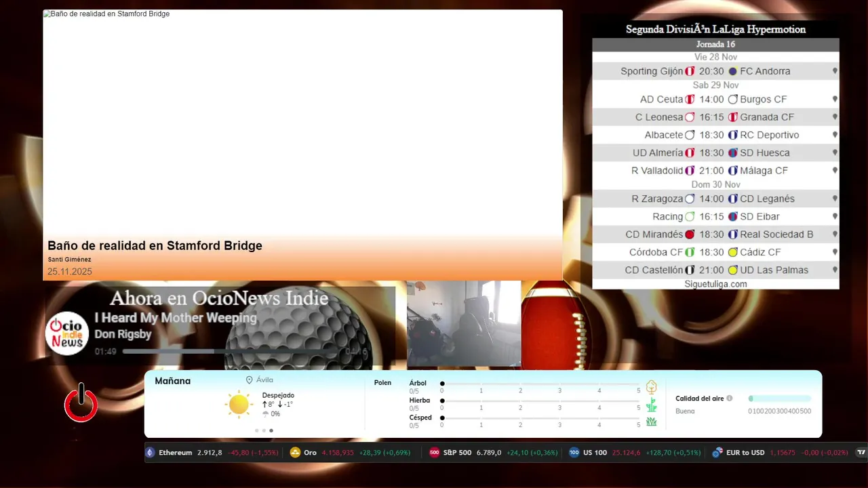Click the CD Mirandés red crest

(x=690, y=235)
